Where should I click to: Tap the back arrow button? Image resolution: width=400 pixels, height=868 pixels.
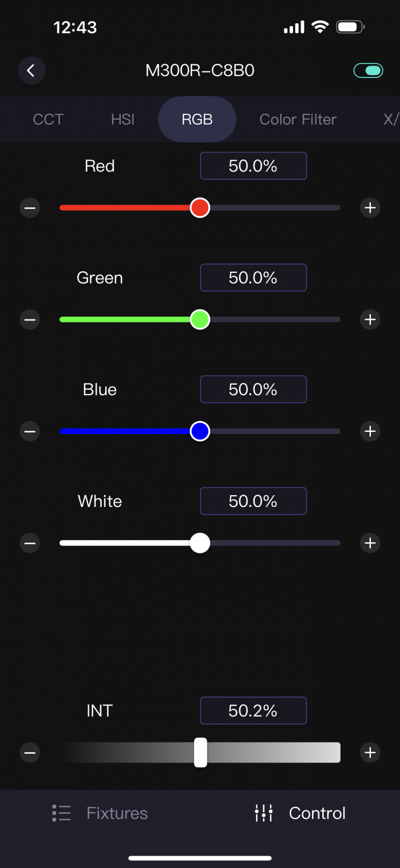pos(31,70)
